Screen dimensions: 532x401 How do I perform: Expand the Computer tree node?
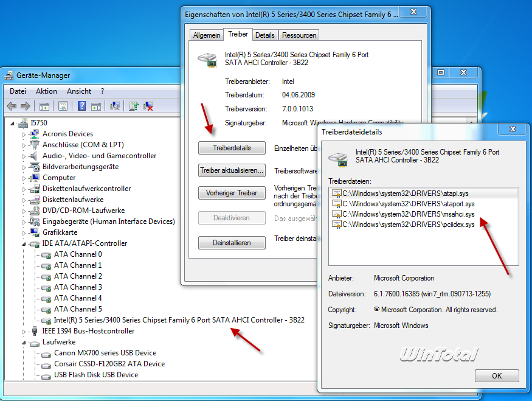tap(24, 178)
